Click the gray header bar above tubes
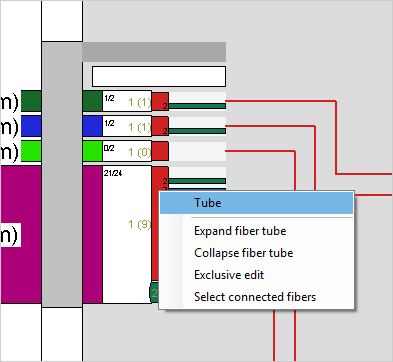The image size is (393, 362). tap(154, 52)
